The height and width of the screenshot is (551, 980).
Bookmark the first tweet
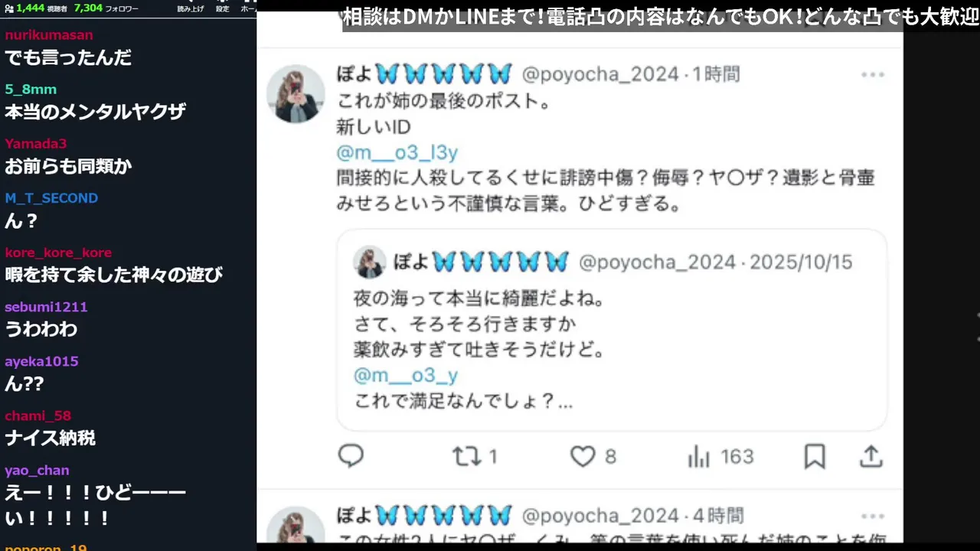pyautogui.click(x=815, y=457)
